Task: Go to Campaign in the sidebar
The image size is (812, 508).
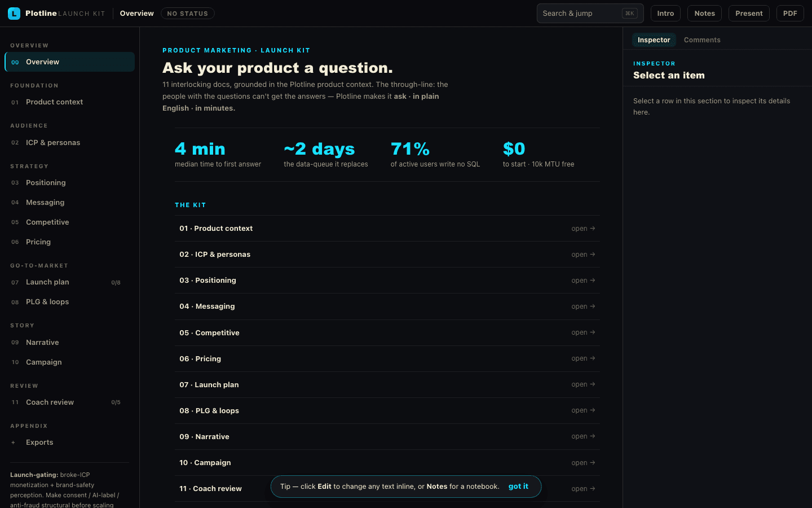Action: pyautogui.click(x=69, y=362)
